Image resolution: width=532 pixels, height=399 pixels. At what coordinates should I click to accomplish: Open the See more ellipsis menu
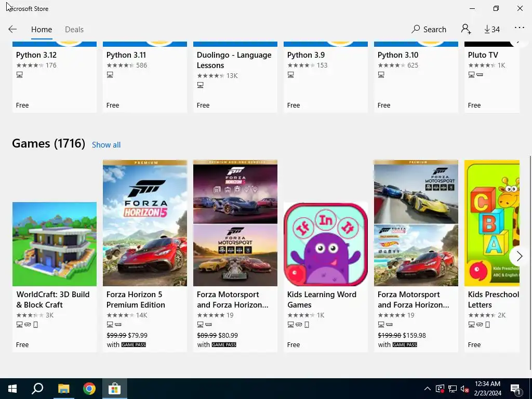(520, 28)
